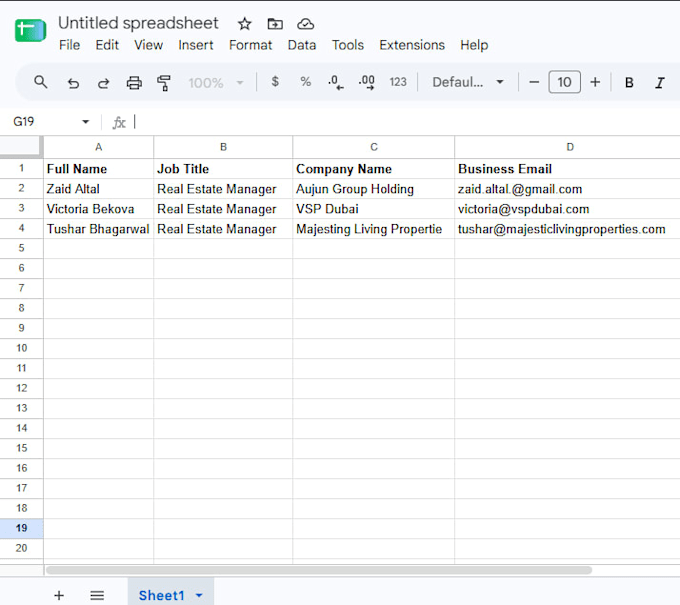Select the Business Email header cell
Image resolution: width=680 pixels, height=605 pixels.
click(567, 169)
